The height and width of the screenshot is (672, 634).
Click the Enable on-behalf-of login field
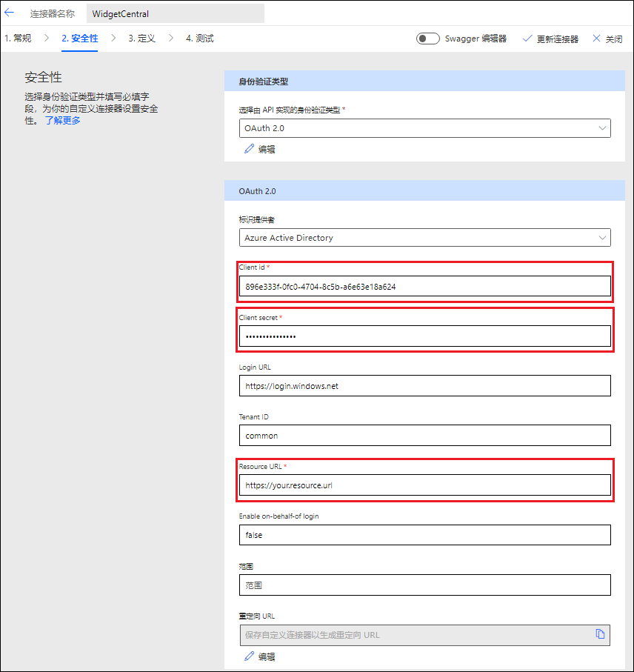[424, 535]
